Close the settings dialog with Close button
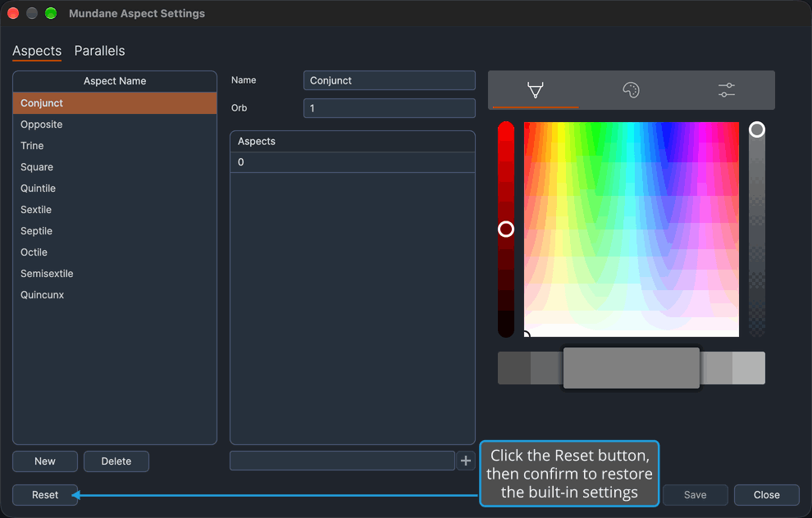 point(766,495)
